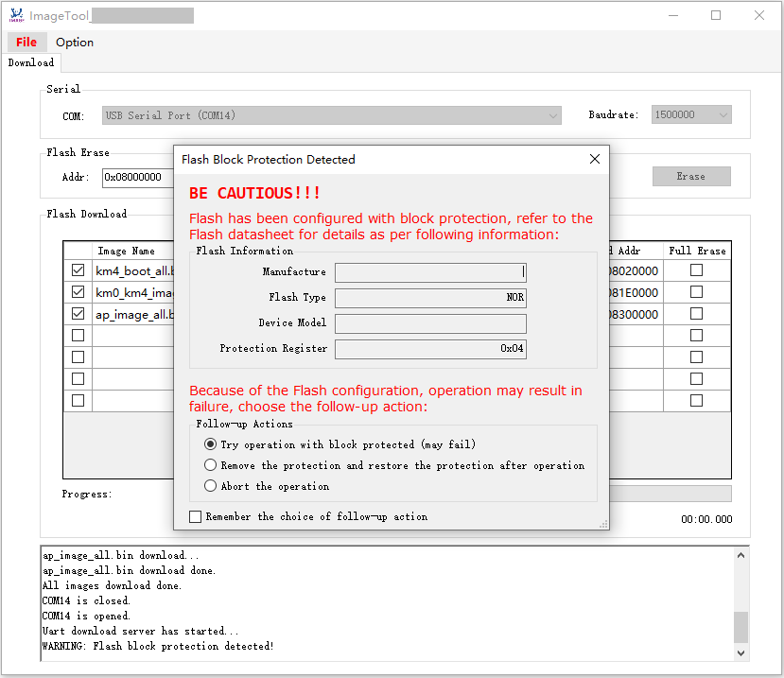Close the Flash Block Protection dialog
The width and height of the screenshot is (784, 678).
coord(595,159)
